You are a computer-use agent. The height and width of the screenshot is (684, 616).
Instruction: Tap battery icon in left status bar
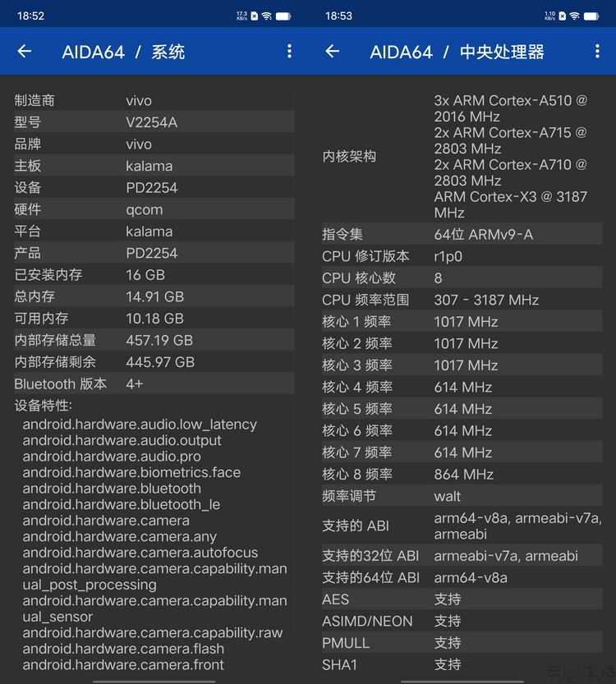[283, 16]
